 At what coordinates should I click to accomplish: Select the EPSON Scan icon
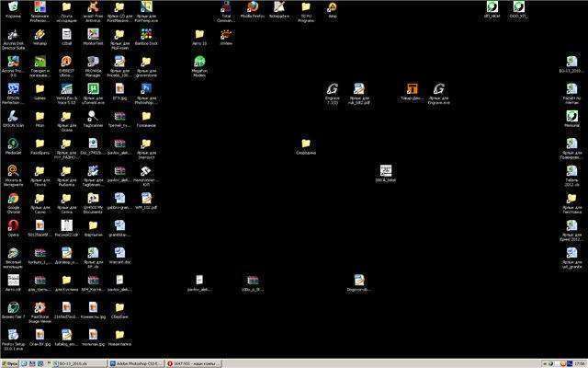[13, 119]
